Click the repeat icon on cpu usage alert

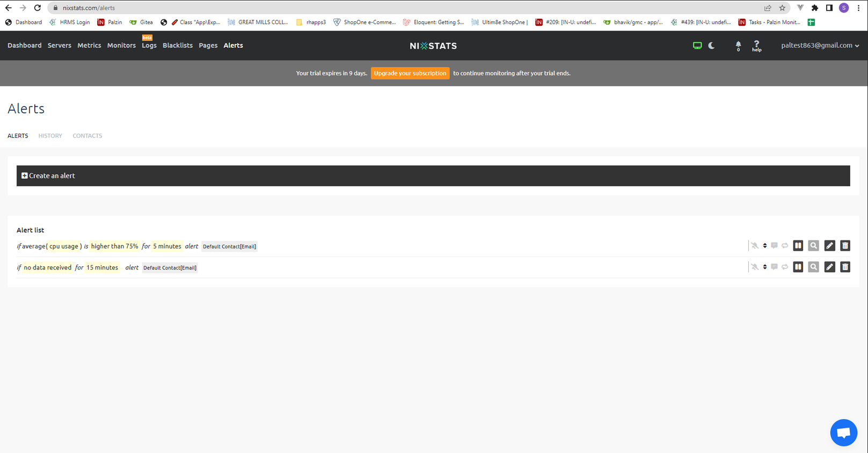pyautogui.click(x=785, y=246)
